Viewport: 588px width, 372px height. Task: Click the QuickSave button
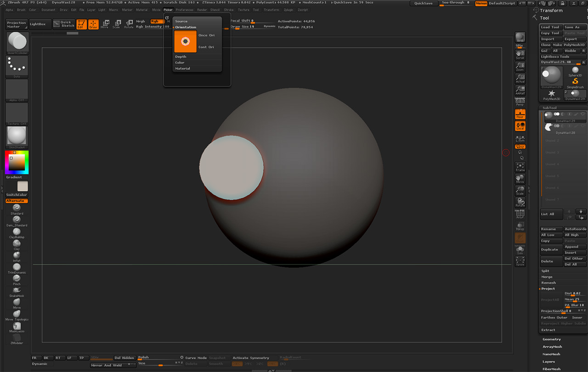(x=423, y=3)
